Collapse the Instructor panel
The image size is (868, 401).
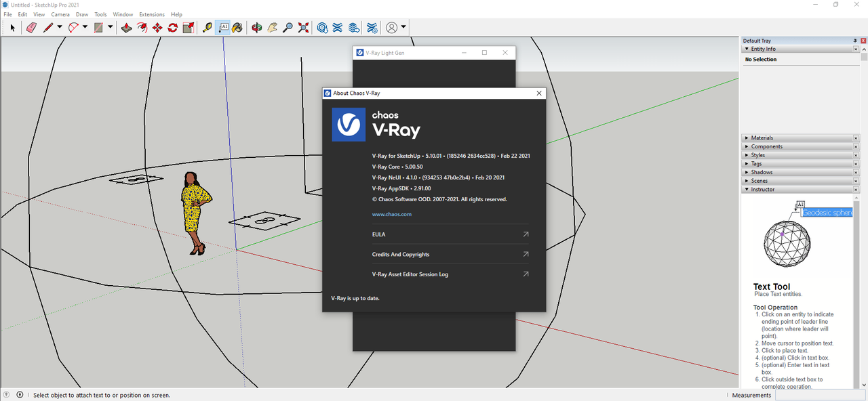[x=747, y=190]
